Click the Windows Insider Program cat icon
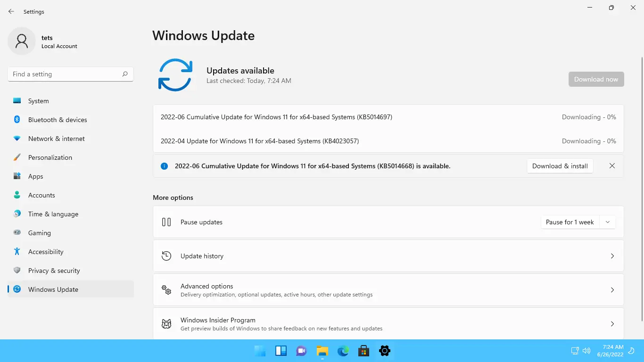The width and height of the screenshot is (644, 362). click(x=166, y=324)
